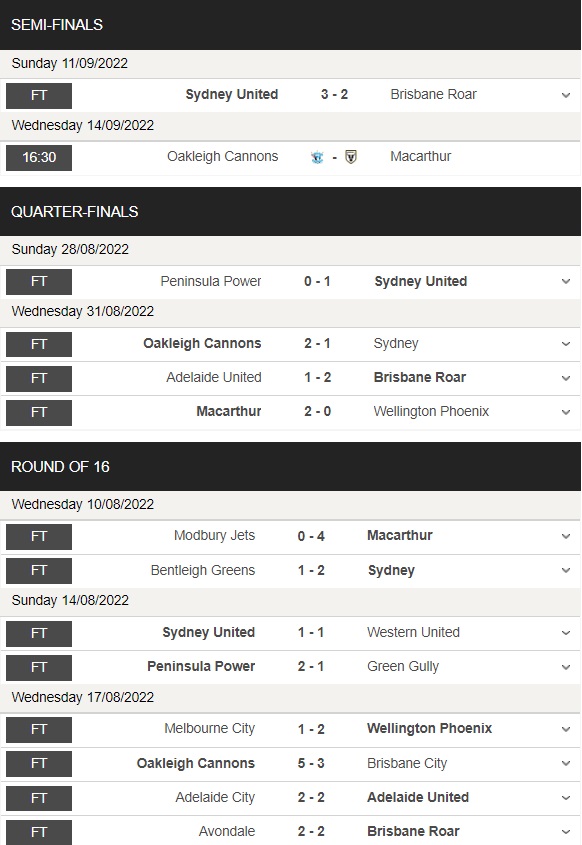Click the FT badge on Modbury Jets match

[x=38, y=535]
